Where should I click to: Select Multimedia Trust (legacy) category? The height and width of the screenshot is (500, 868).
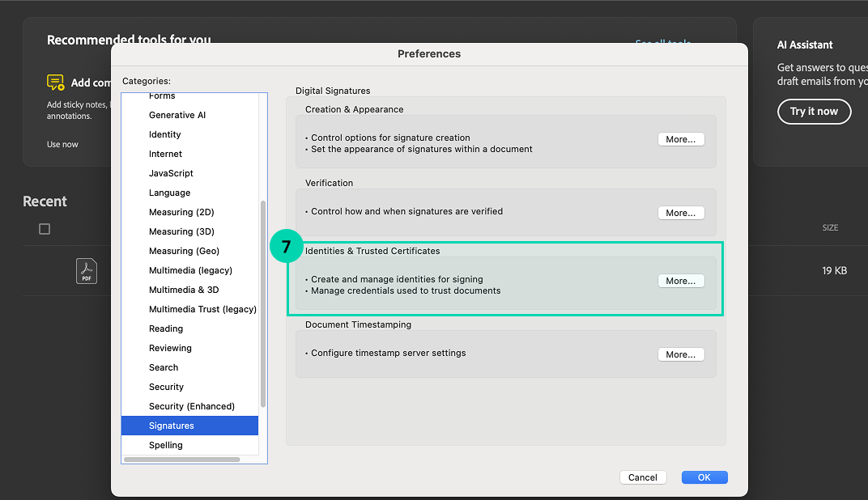[202, 309]
